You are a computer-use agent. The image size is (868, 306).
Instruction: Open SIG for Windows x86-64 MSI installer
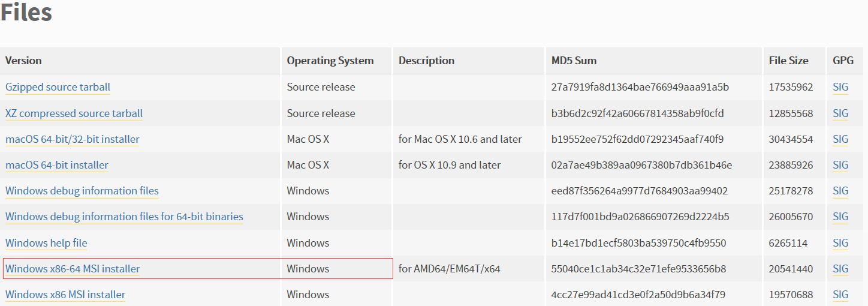tap(840, 269)
